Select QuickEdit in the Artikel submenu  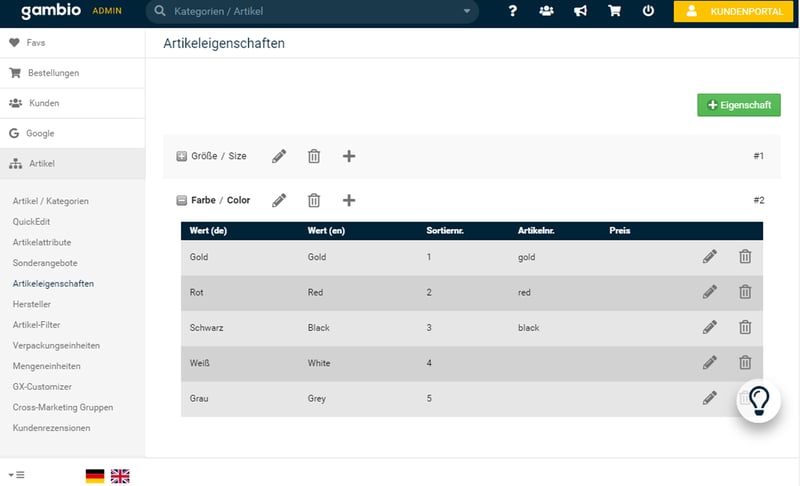(x=33, y=221)
